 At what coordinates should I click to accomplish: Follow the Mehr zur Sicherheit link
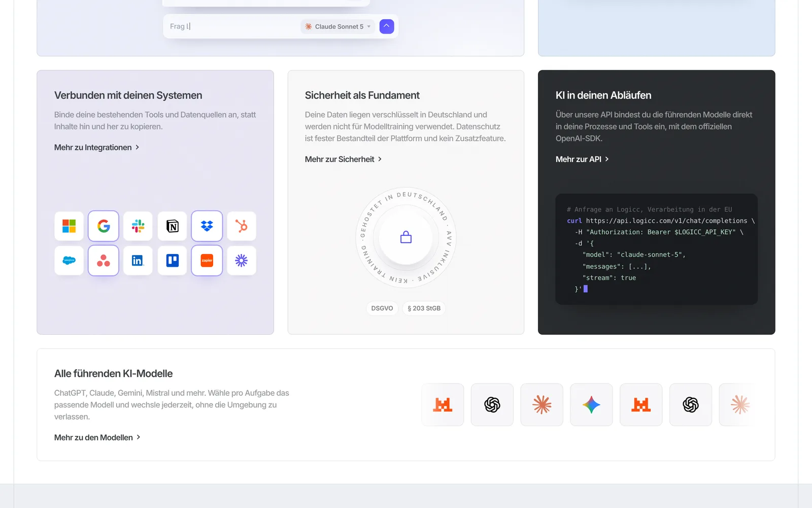click(344, 159)
